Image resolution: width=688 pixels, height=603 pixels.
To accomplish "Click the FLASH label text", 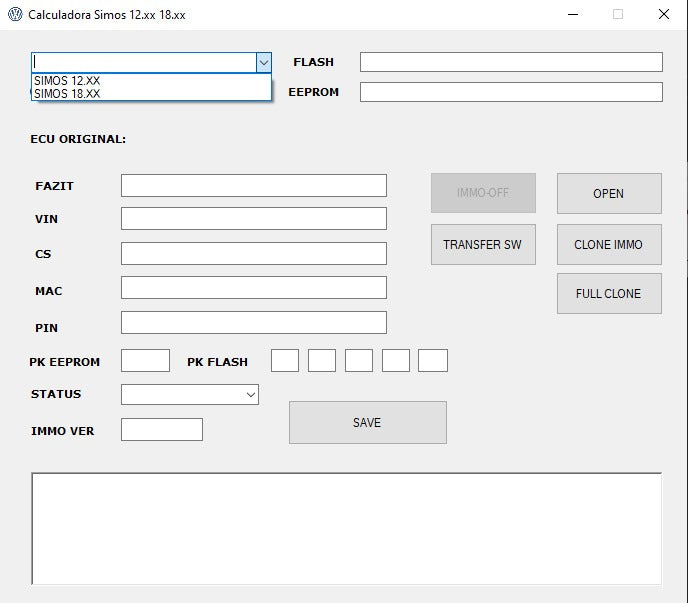I will coord(313,62).
